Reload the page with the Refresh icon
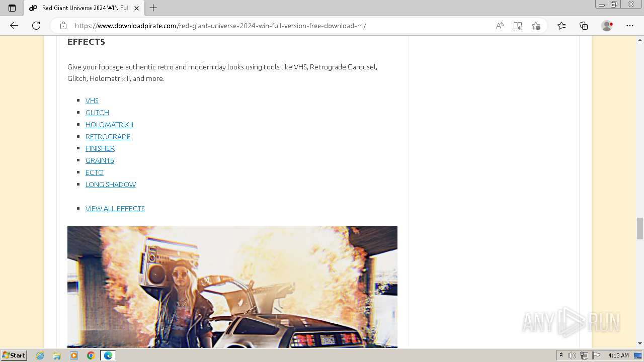Screen dimensions: 644x362 coord(36,26)
